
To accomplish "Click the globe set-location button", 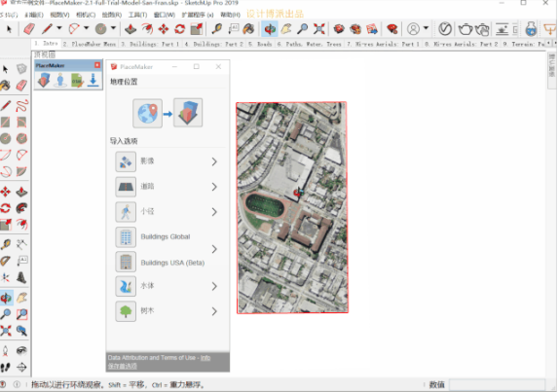I will (148, 113).
